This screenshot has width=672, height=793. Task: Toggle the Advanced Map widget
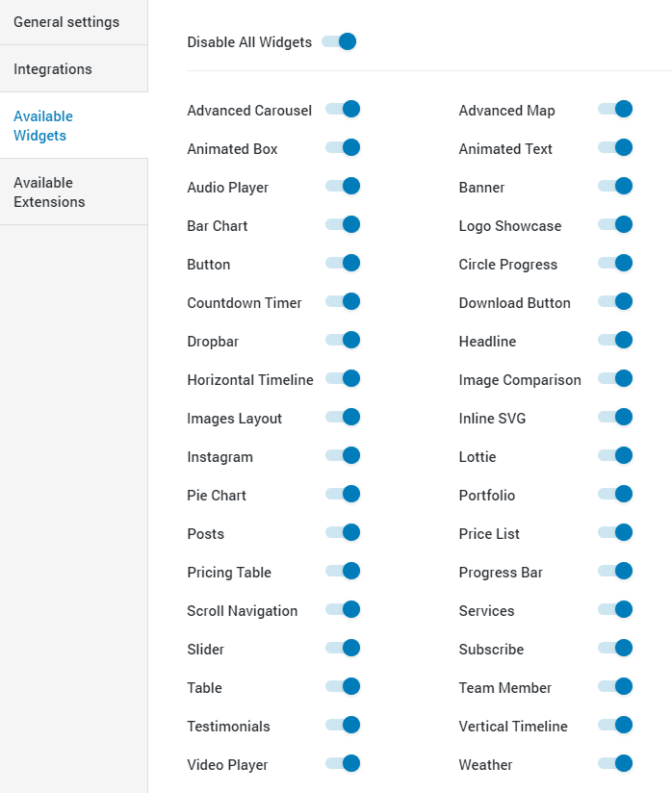click(615, 110)
